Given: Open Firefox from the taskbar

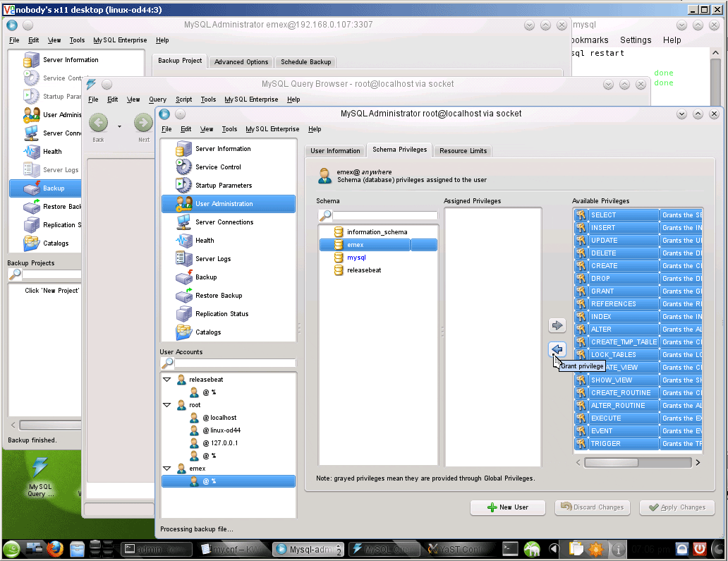Looking at the screenshot, I should (x=55, y=549).
